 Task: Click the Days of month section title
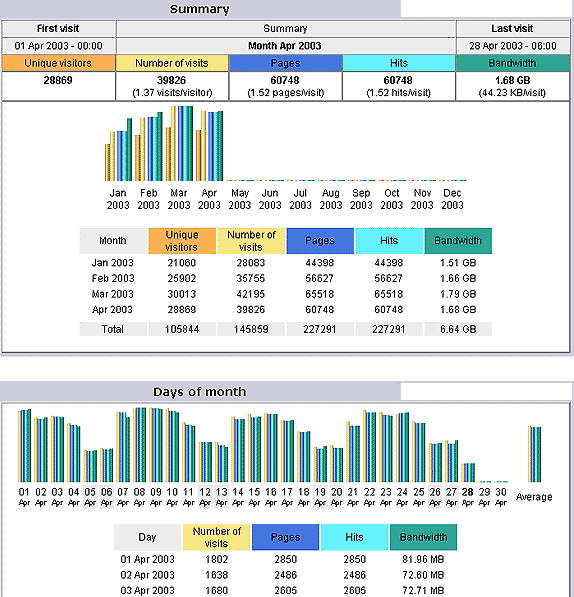(x=200, y=392)
